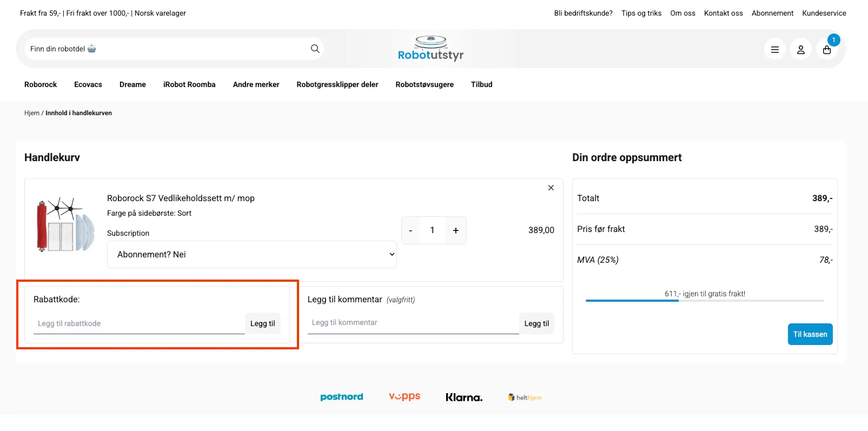The height and width of the screenshot is (431, 868).
Task: Click the 'Totalt' label
Action: tap(588, 198)
